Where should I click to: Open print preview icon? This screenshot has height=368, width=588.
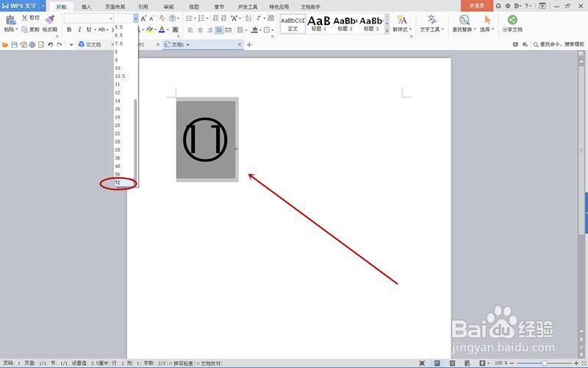tap(41, 45)
